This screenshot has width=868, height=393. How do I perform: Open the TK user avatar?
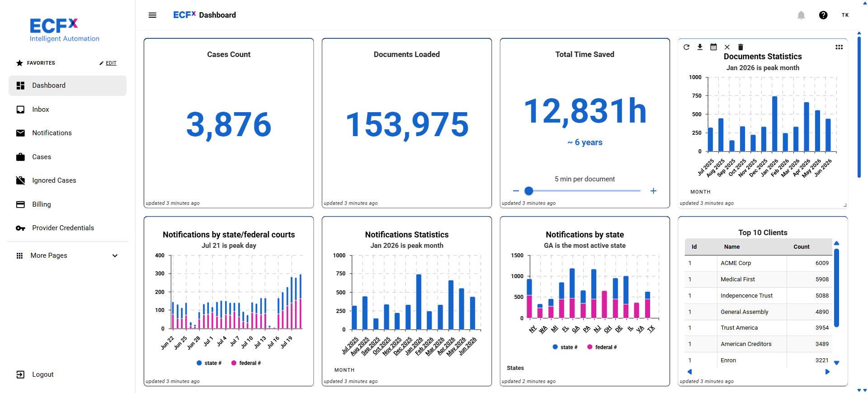pos(845,15)
